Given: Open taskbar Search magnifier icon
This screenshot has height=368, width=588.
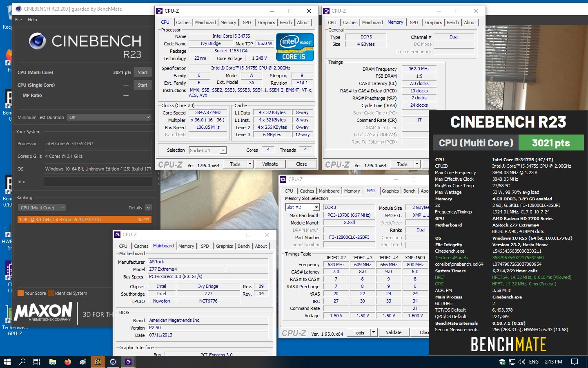Looking at the screenshot, I should pyautogui.click(x=22, y=362).
